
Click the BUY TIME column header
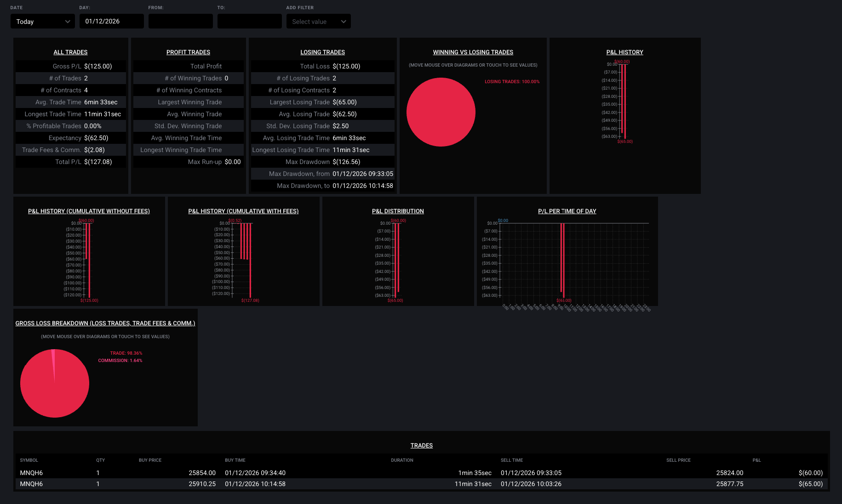(x=235, y=460)
